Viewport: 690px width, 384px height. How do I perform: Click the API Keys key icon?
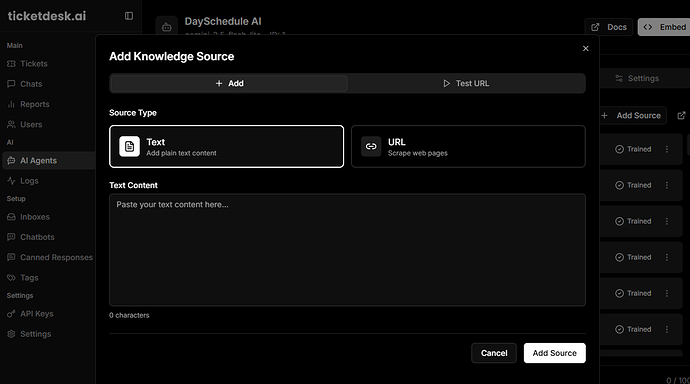tap(11, 314)
